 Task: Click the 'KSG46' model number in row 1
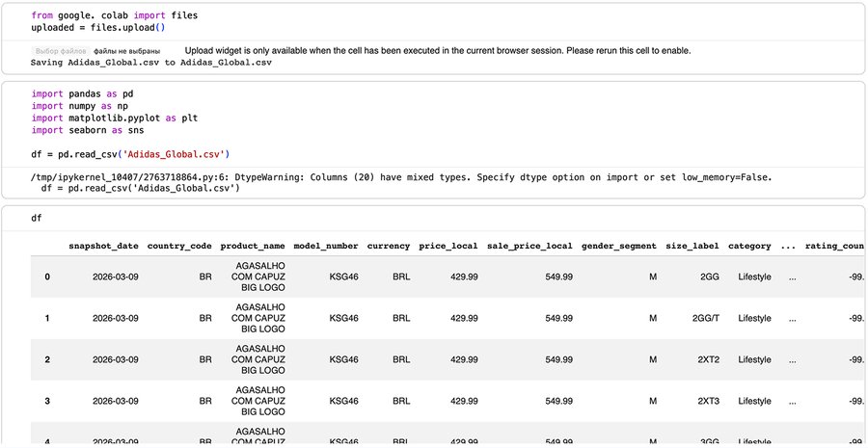pos(343,318)
